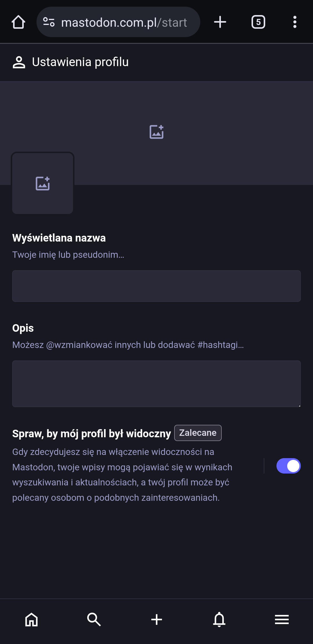Open a new browser tab
The image size is (313, 644).
220,22
